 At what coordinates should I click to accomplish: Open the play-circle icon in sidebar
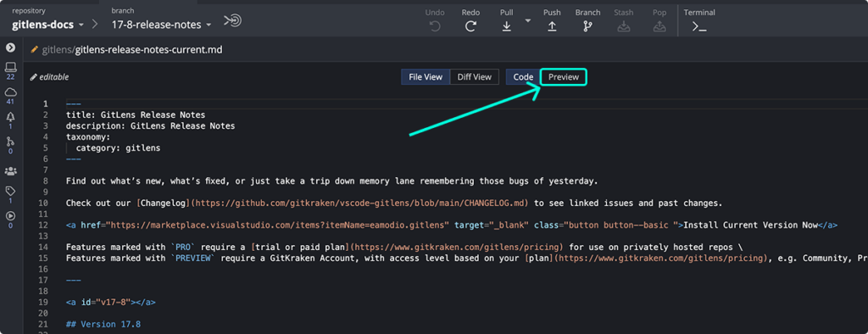(10, 219)
